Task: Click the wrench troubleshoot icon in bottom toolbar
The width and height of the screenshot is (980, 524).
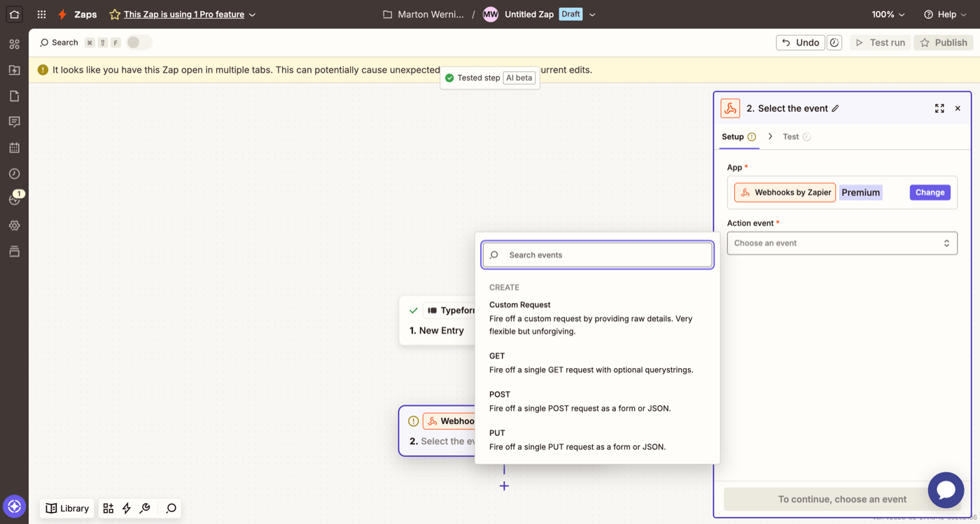Action: (145, 508)
